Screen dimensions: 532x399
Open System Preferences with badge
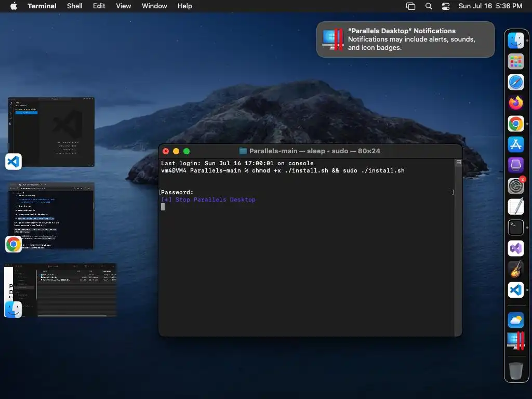516,185
